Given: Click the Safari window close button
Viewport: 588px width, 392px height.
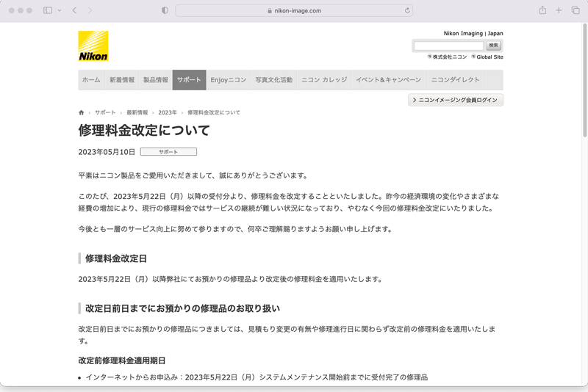Looking at the screenshot, I should (12, 10).
